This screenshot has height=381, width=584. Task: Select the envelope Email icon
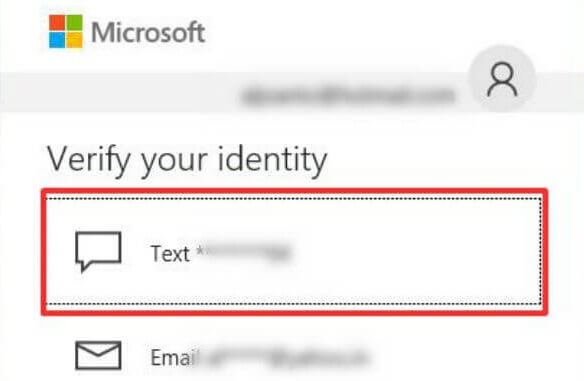click(x=98, y=355)
